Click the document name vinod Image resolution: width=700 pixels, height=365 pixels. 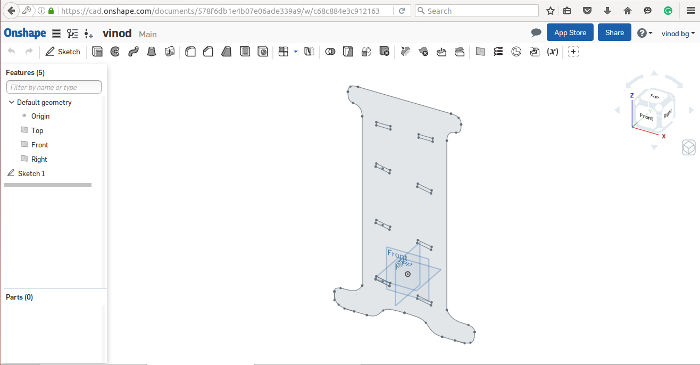coord(117,33)
